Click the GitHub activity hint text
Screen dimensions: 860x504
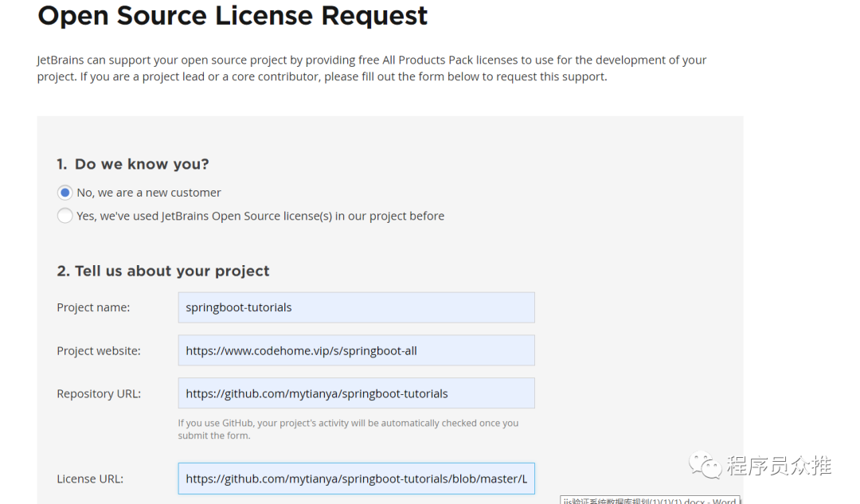[348, 429]
